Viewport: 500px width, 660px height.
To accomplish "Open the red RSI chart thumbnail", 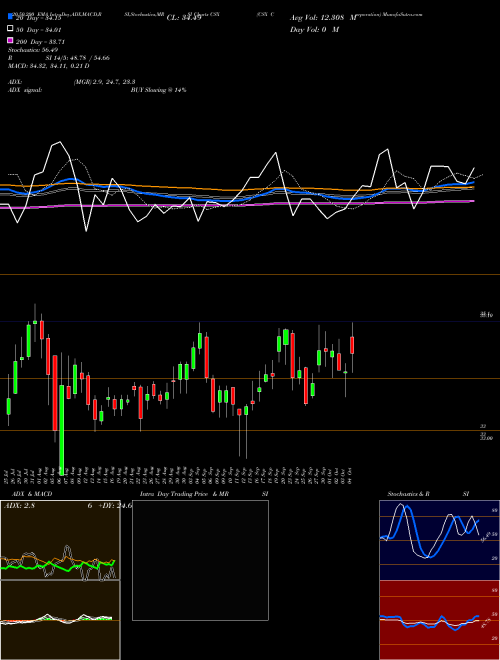I will pyautogui.click(x=439, y=620).
